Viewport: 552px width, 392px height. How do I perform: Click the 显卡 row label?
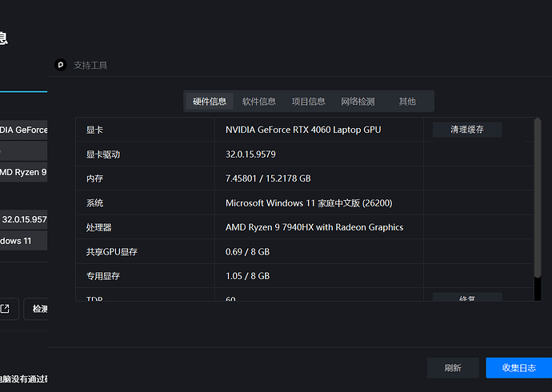[94, 130]
